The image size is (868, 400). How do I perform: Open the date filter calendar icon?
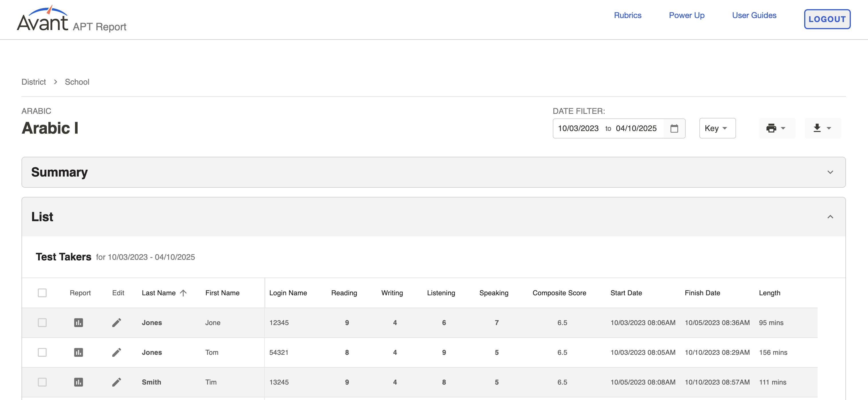point(674,128)
